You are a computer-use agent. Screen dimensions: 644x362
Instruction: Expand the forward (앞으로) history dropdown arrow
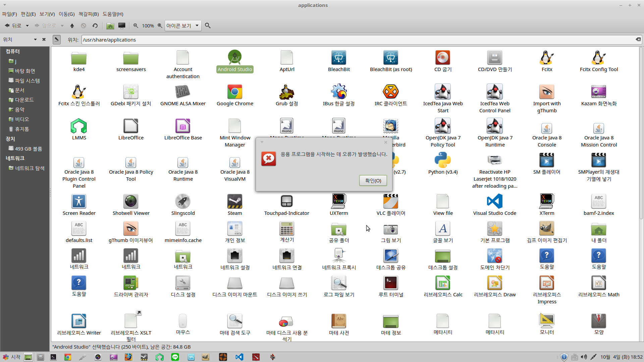[x=62, y=25]
